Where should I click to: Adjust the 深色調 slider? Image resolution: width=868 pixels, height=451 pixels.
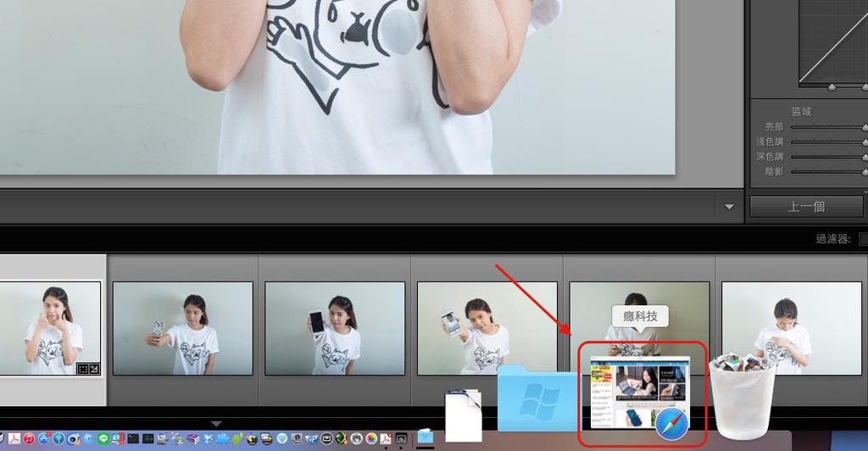(829, 157)
